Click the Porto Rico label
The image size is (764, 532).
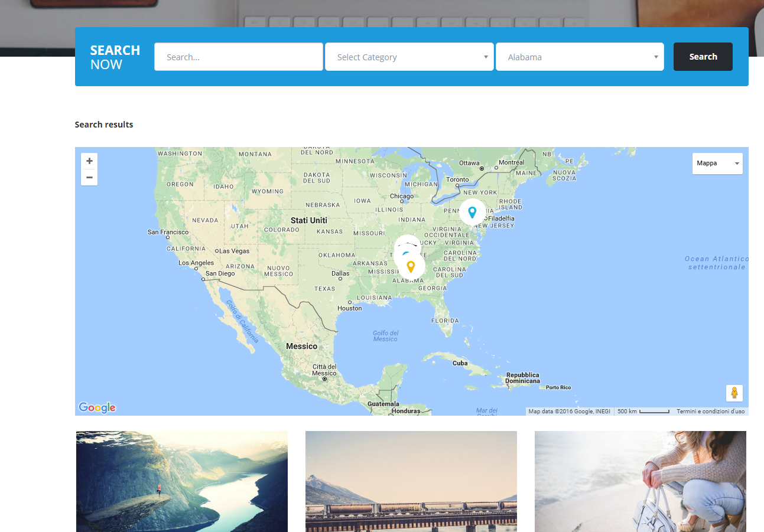point(558,387)
